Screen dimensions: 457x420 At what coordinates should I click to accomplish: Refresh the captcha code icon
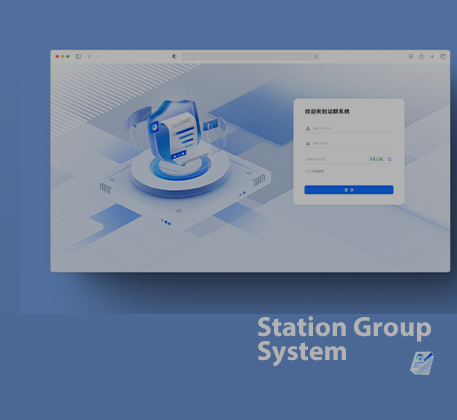click(389, 159)
